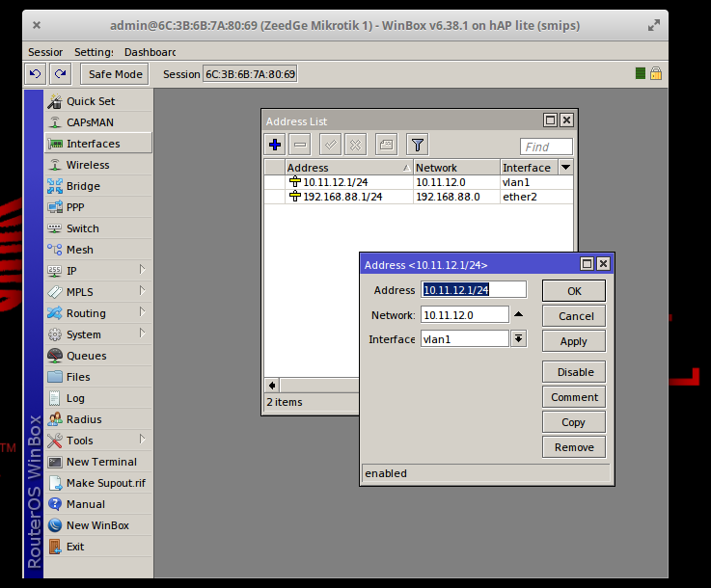Click the Find search box
This screenshot has width=711, height=588.
point(546,147)
